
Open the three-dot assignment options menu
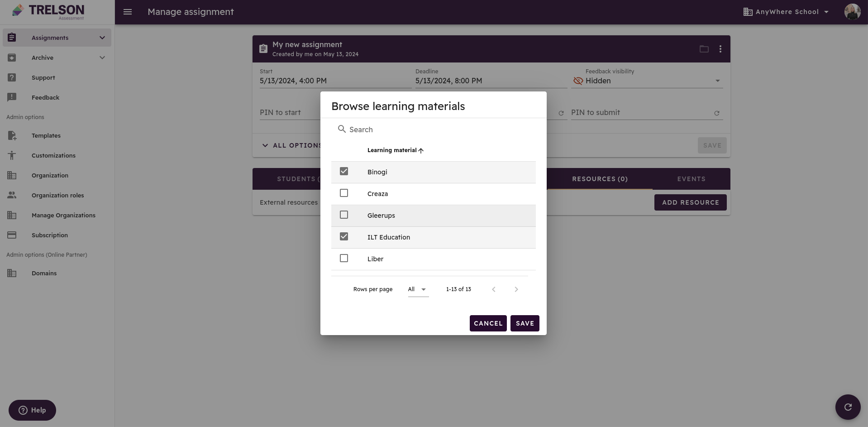[x=720, y=49]
